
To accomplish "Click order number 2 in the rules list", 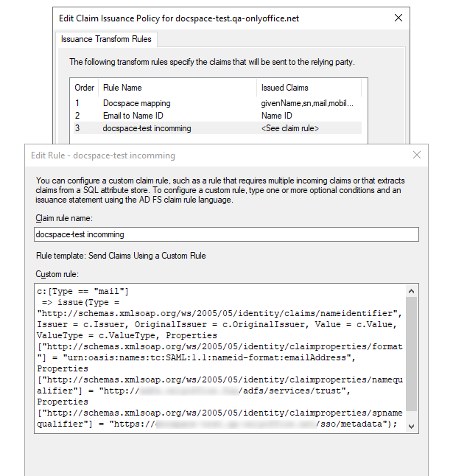I will (77, 116).
